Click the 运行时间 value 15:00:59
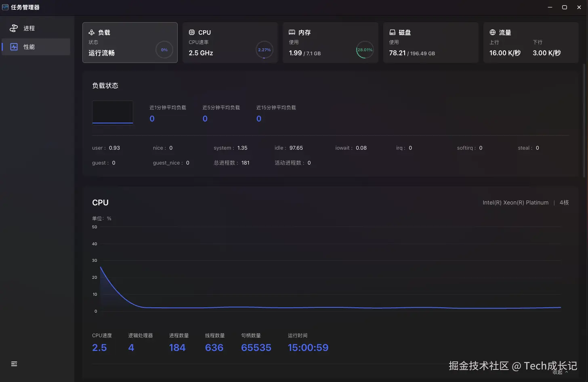Screen dimensions: 588x382 click(308, 347)
